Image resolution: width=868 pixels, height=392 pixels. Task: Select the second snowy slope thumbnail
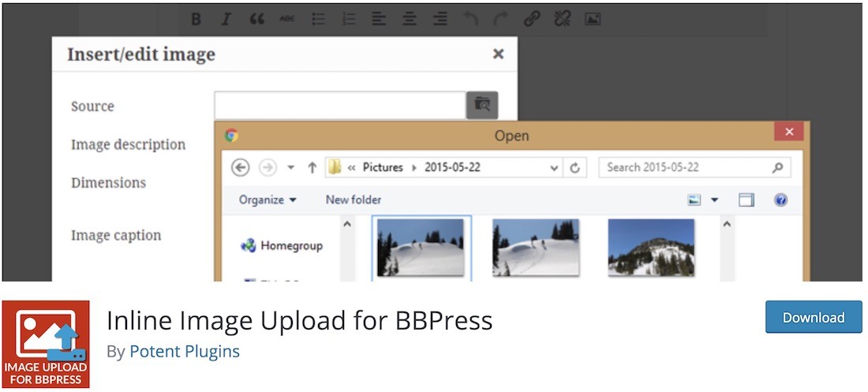(536, 248)
